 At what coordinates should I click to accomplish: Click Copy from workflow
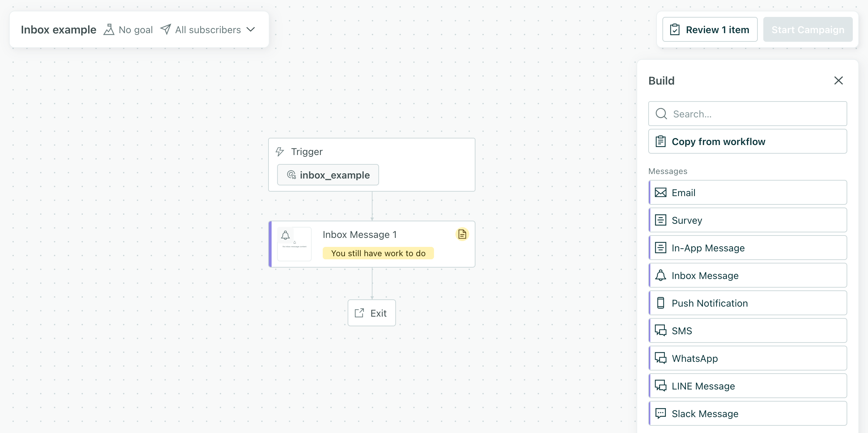click(718, 142)
